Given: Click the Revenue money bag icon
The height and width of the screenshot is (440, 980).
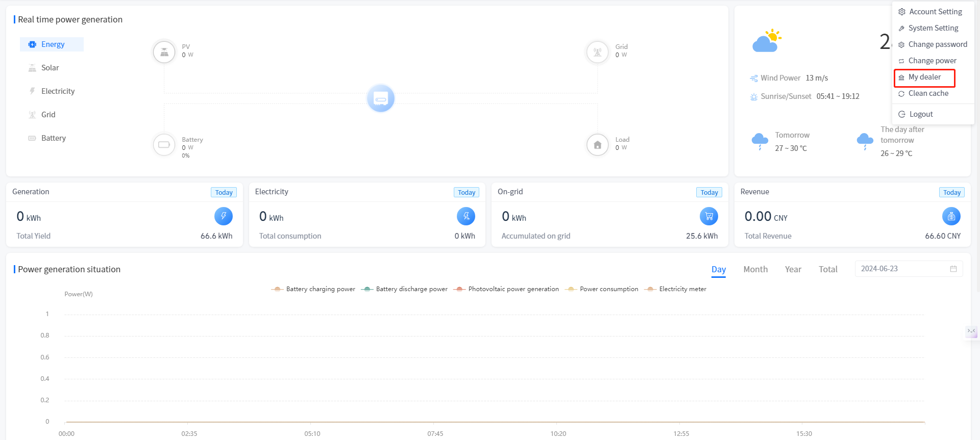Looking at the screenshot, I should pos(951,216).
